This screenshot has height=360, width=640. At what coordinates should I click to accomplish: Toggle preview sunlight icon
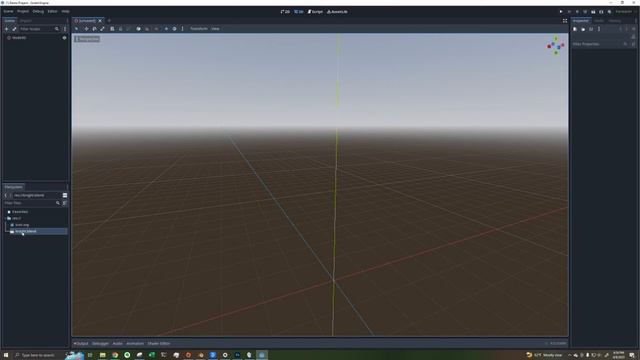[166, 29]
